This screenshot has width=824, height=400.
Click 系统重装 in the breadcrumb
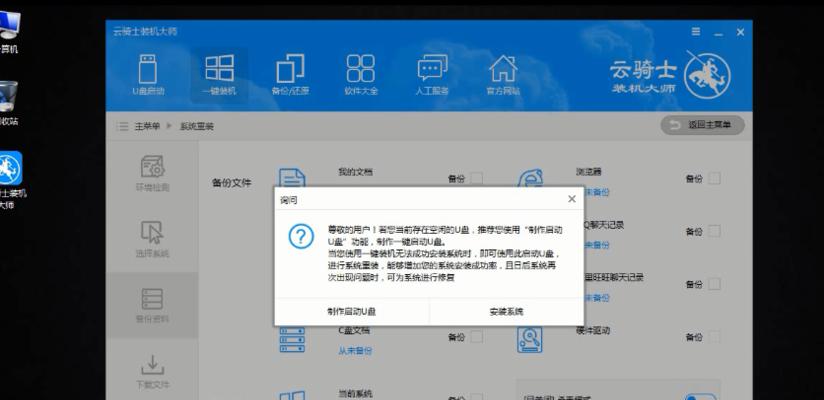197,126
